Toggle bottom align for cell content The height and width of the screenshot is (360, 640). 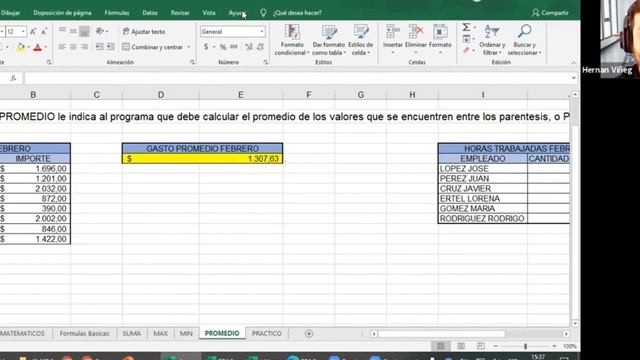click(x=84, y=31)
